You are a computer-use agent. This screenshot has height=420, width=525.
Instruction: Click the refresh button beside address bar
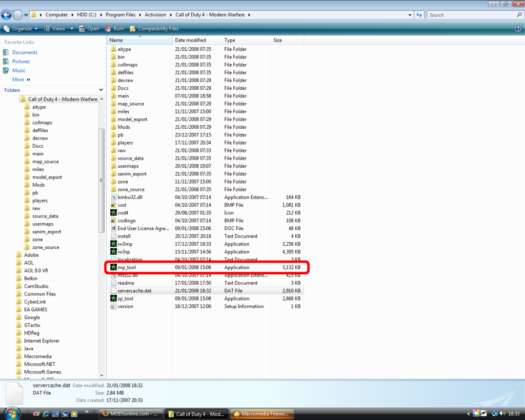419,15
